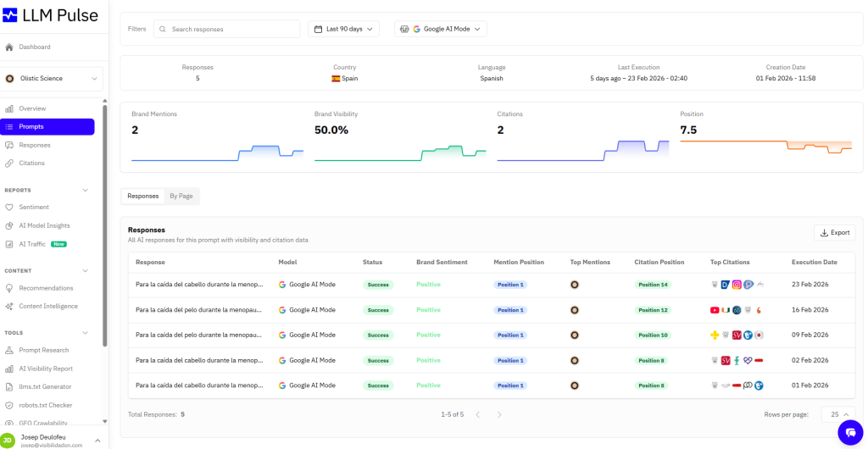868x449 pixels.
Task: Open the live chat support bubble
Action: point(849,432)
